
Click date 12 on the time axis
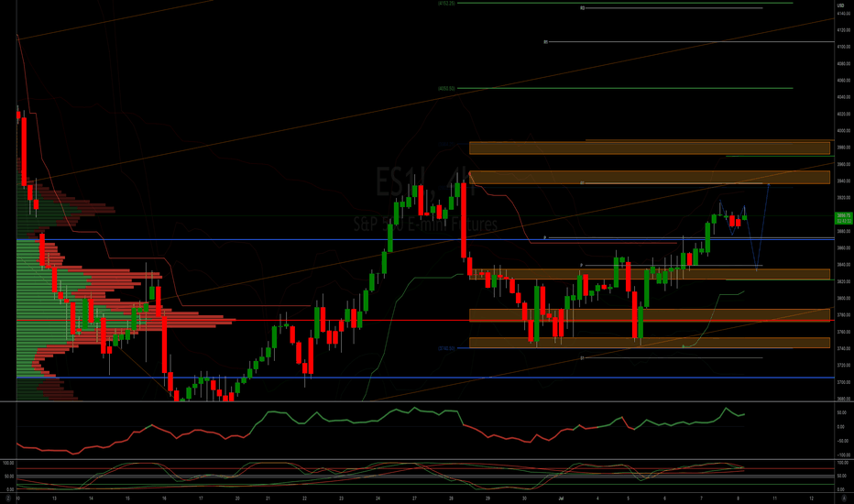click(812, 498)
